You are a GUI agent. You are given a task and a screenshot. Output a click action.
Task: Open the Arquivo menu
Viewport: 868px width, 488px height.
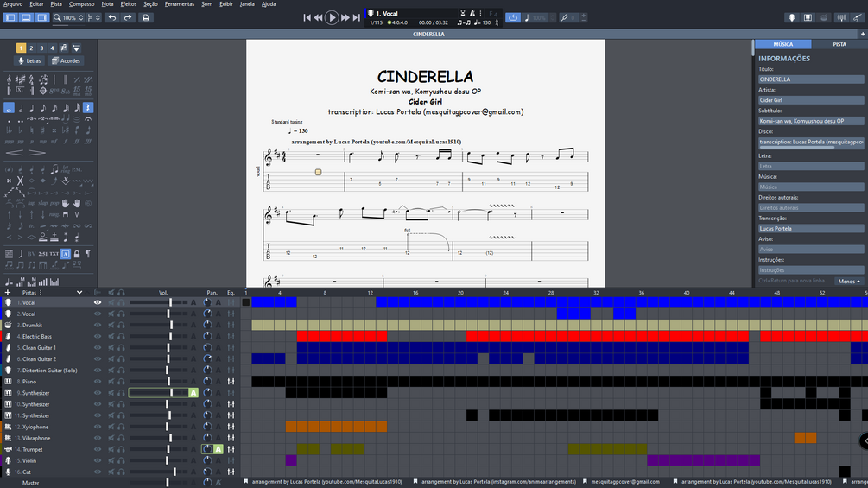click(x=13, y=3)
